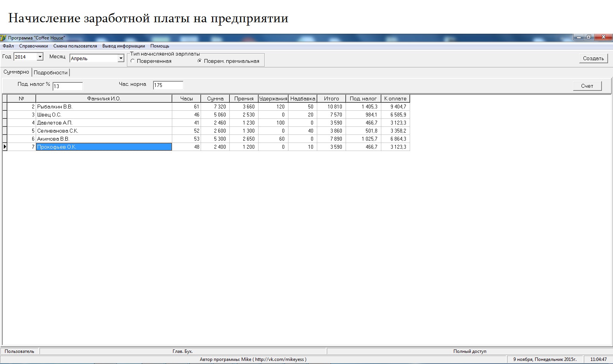The height and width of the screenshot is (364, 613).
Task: Click the Глав. Бух. status bar entry
Action: tap(183, 351)
